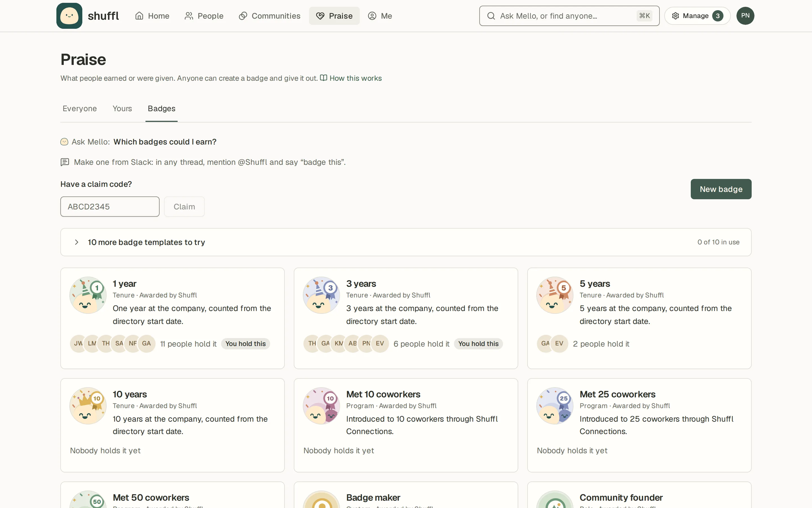The image size is (812, 508).
Task: Open the 5 years badge title
Action: [595, 284]
